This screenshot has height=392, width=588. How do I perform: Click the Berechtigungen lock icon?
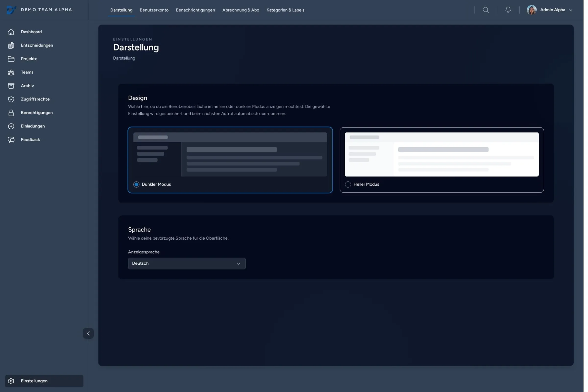tap(11, 113)
